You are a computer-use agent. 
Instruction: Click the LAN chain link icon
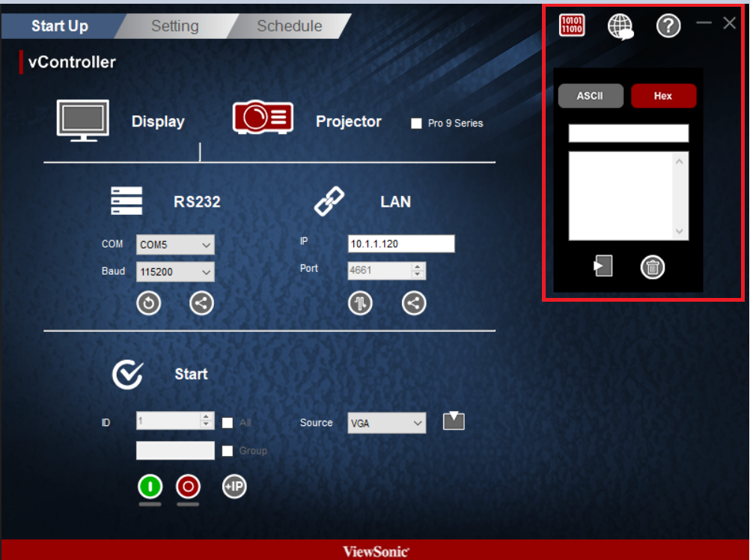pyautogui.click(x=329, y=201)
